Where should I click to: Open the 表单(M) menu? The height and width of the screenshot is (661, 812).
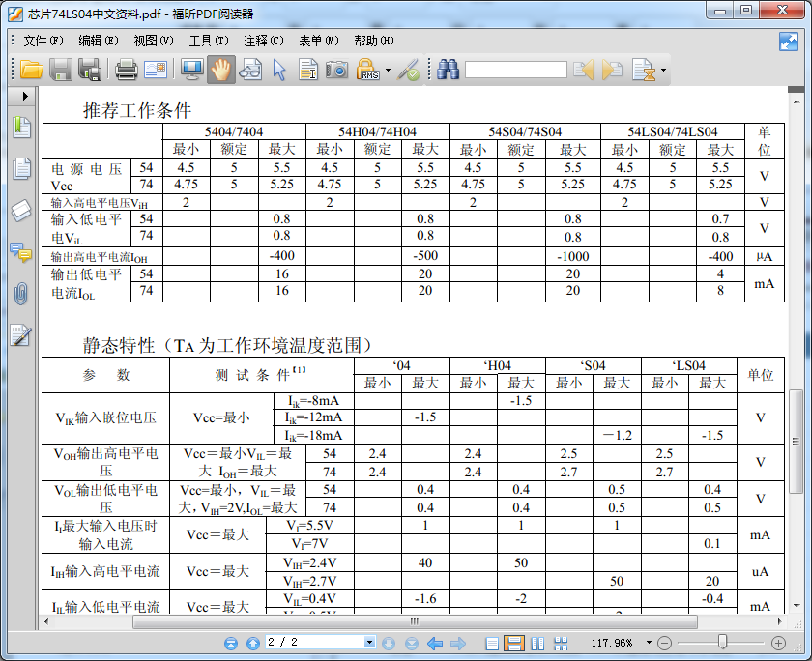pos(319,41)
